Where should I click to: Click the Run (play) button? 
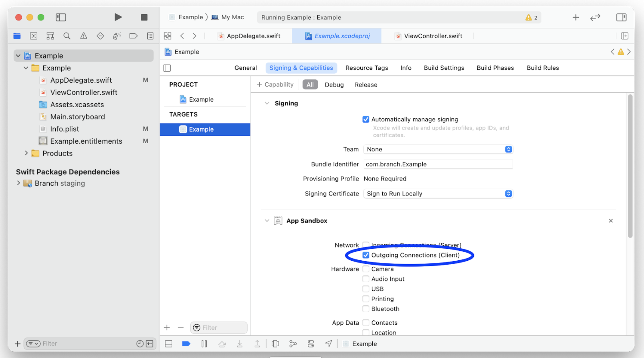pyautogui.click(x=118, y=17)
